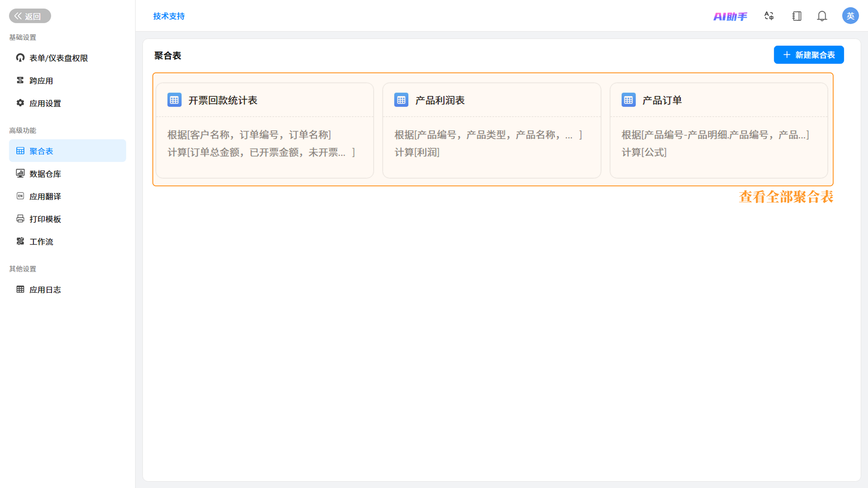
Task: Click the 聚合表 table icon in sidebar
Action: (20, 151)
